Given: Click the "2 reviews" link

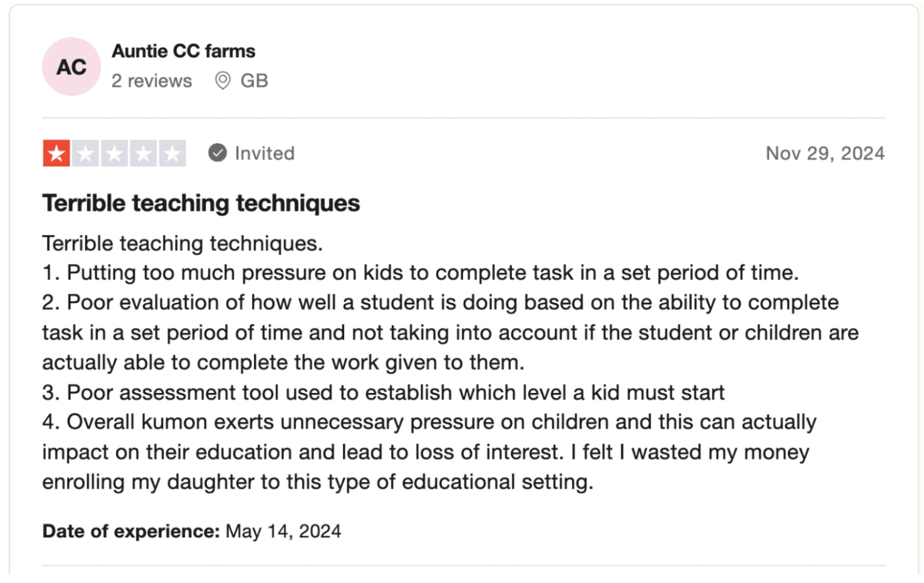Looking at the screenshot, I should click(x=152, y=80).
